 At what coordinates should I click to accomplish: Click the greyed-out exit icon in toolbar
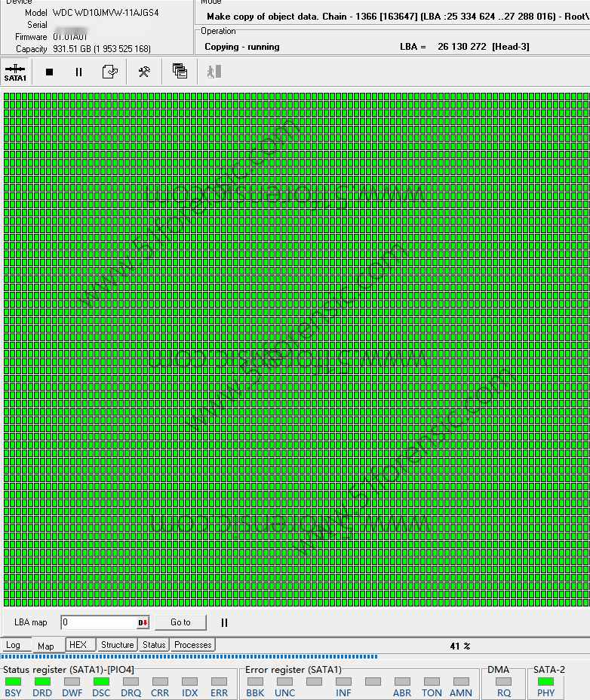214,72
